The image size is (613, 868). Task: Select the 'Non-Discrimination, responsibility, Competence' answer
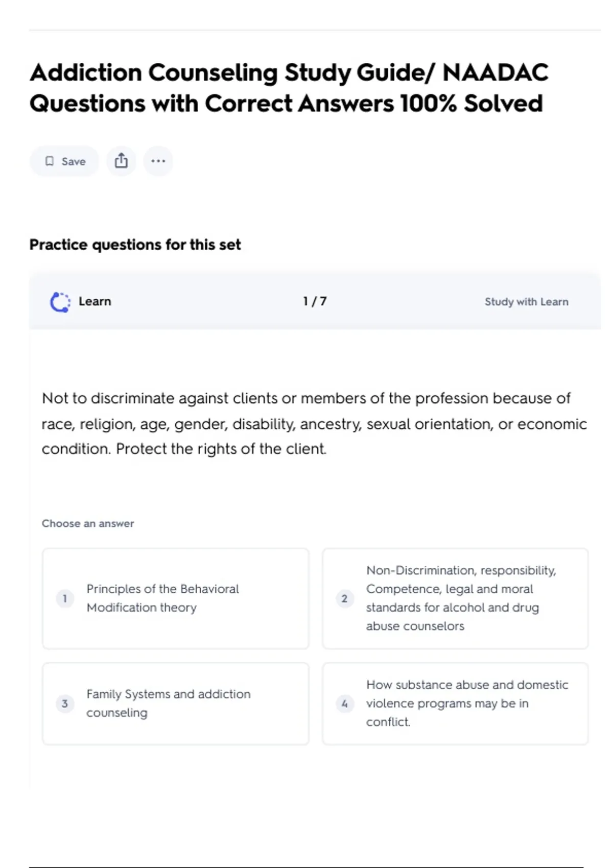tap(461, 598)
